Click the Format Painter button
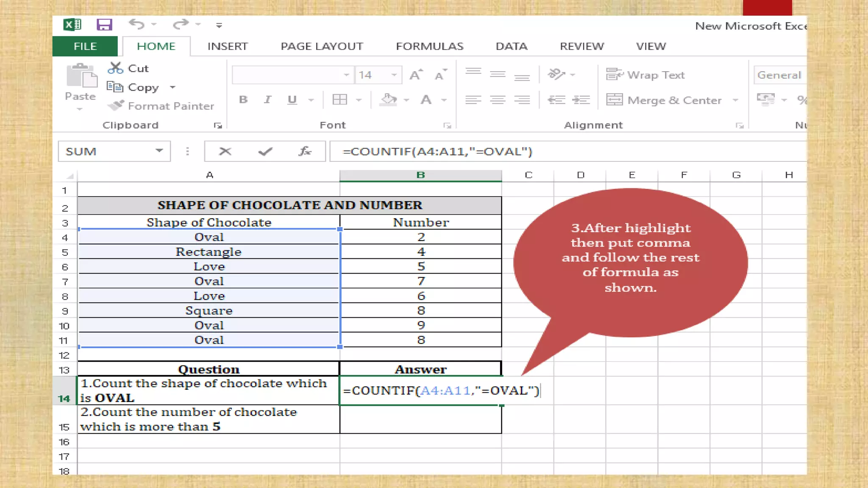Screen dimensions: 868x488 [x=161, y=106]
